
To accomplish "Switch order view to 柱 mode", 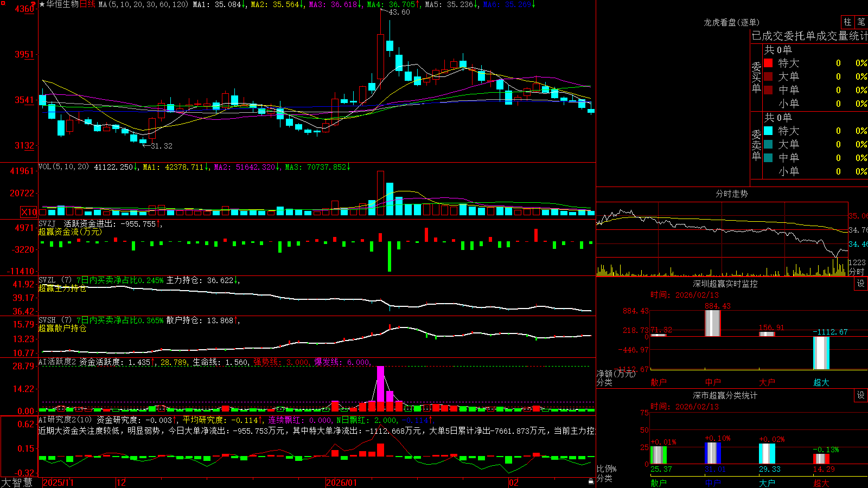I will pyautogui.click(x=847, y=22).
